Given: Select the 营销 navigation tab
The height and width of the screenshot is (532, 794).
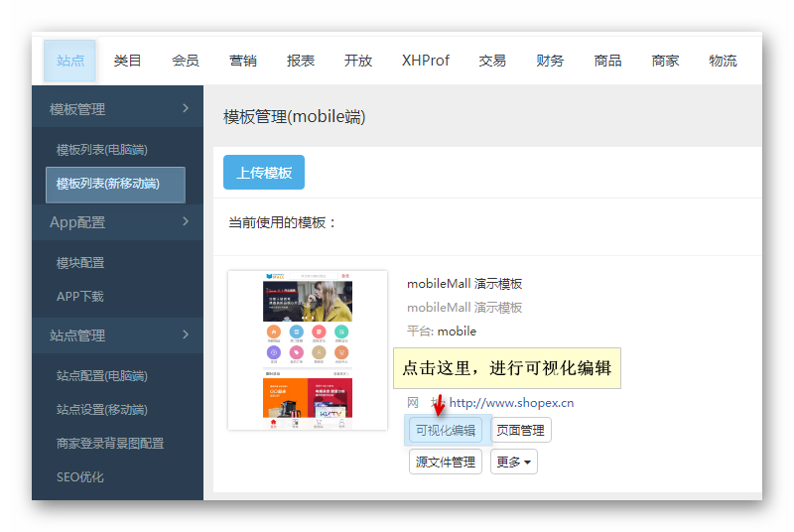Looking at the screenshot, I should 243,61.
